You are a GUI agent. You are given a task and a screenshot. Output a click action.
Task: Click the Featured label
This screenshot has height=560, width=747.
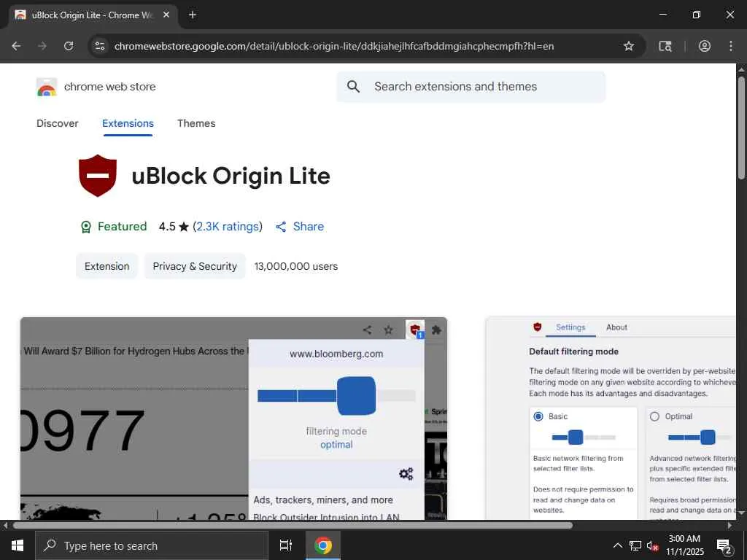[122, 227]
